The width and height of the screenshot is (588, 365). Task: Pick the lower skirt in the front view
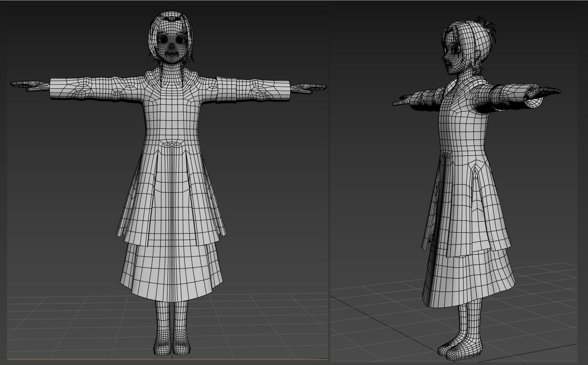[171, 271]
